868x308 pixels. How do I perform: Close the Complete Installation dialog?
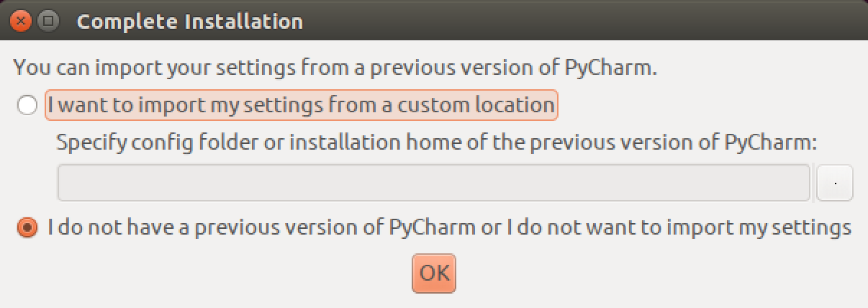coord(21,21)
